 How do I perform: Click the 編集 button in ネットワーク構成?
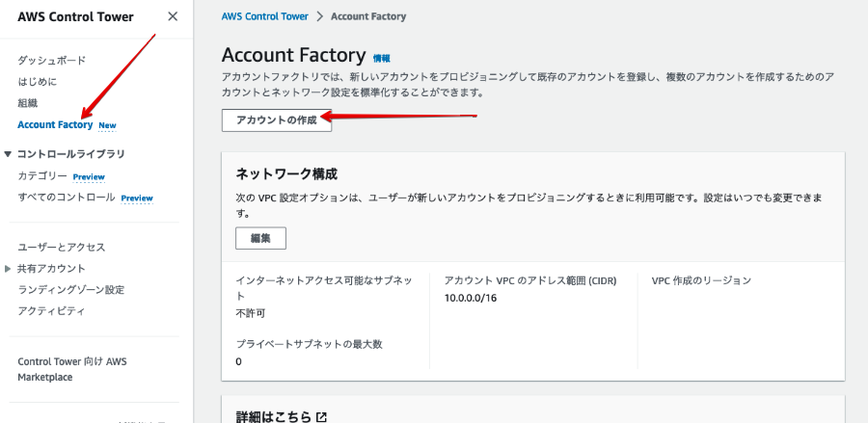[260, 238]
